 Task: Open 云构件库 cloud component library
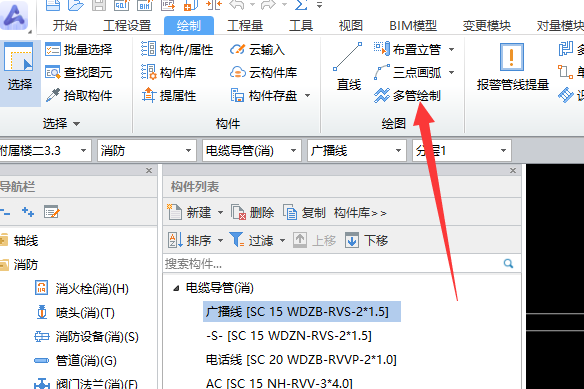(263, 73)
